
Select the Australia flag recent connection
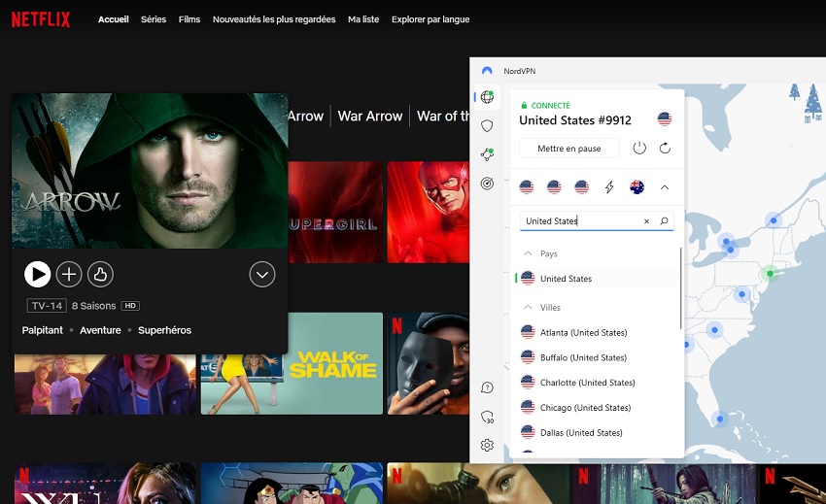(x=637, y=187)
